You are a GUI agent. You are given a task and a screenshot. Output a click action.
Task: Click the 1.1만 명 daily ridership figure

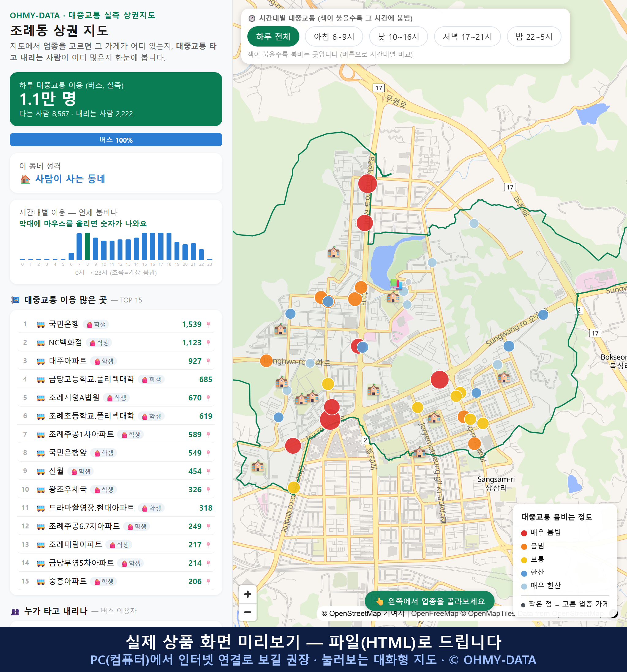click(48, 99)
